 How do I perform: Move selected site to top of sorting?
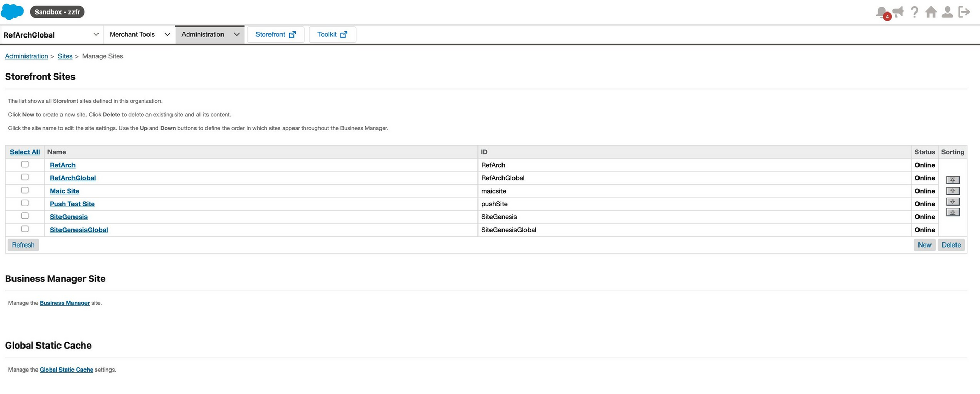pyautogui.click(x=952, y=180)
